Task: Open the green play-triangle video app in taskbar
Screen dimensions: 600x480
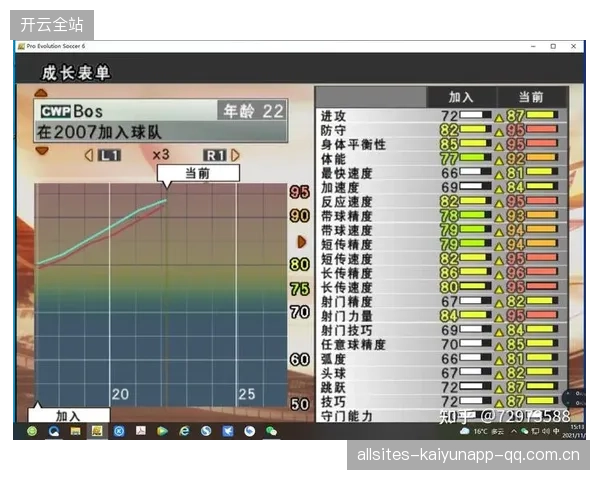Action: (x=162, y=431)
